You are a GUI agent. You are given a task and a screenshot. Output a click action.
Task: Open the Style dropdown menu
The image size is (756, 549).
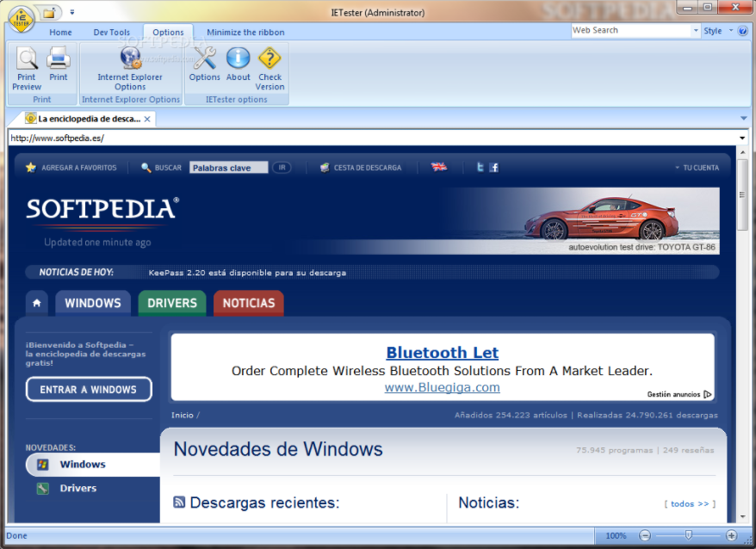[x=717, y=31]
